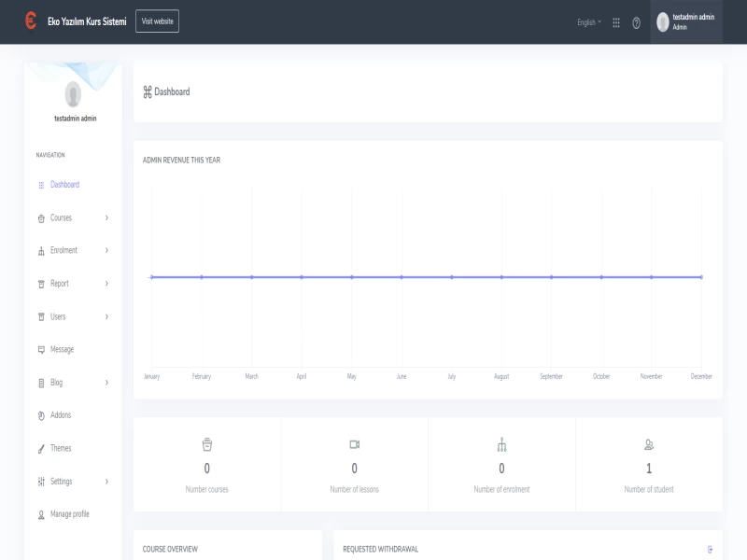Click the Message icon in sidebar
This screenshot has height=560, width=747.
(41, 350)
